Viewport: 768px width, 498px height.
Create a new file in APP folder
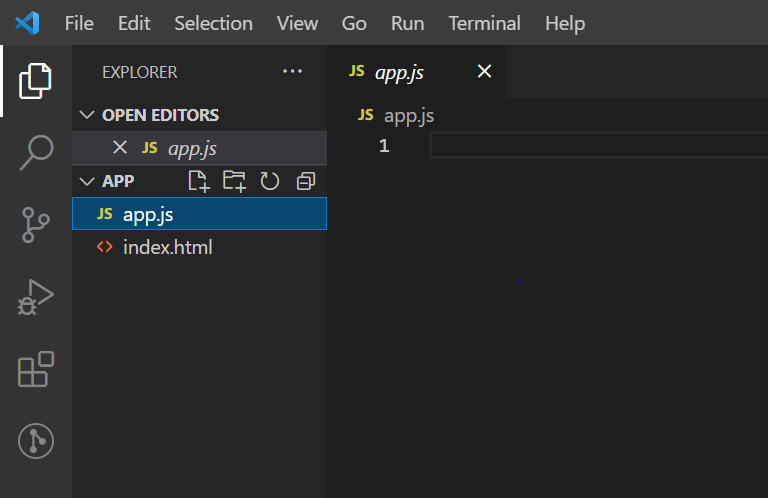(199, 181)
